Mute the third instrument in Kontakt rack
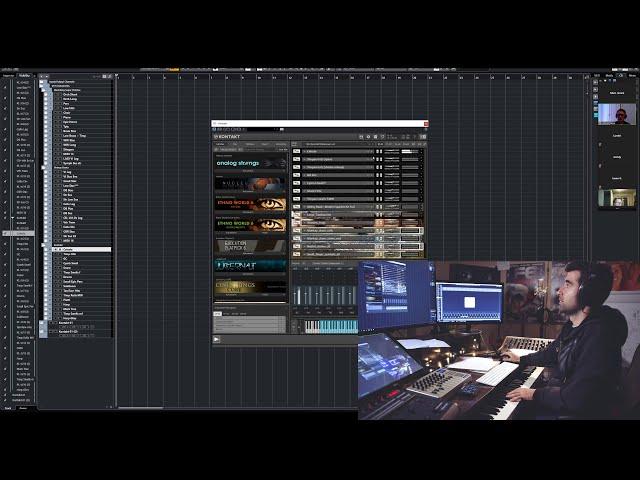 click(381, 167)
